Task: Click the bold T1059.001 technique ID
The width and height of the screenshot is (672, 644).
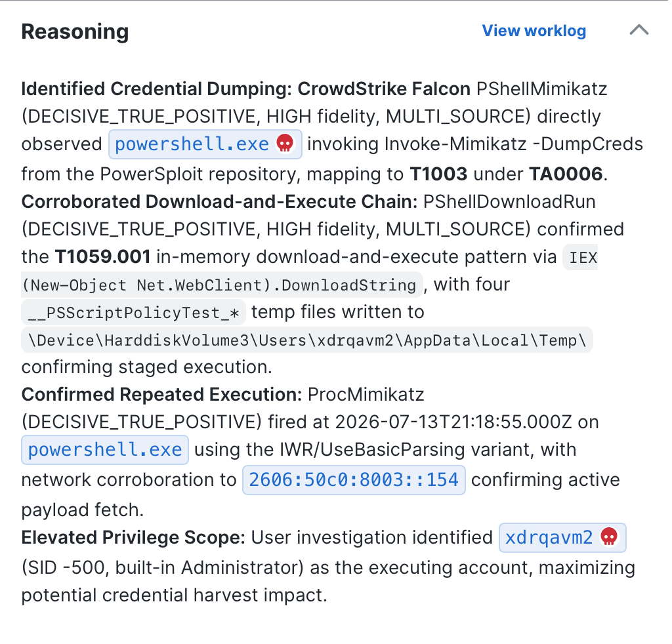Action: [x=102, y=256]
